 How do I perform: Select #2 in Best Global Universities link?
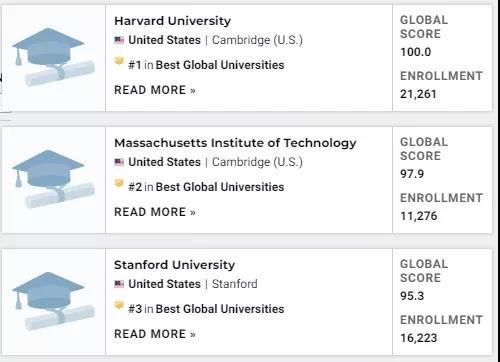pyautogui.click(x=206, y=187)
